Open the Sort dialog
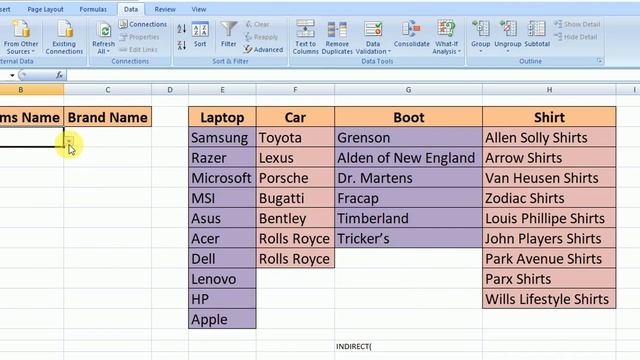The image size is (640, 360). coord(200,34)
